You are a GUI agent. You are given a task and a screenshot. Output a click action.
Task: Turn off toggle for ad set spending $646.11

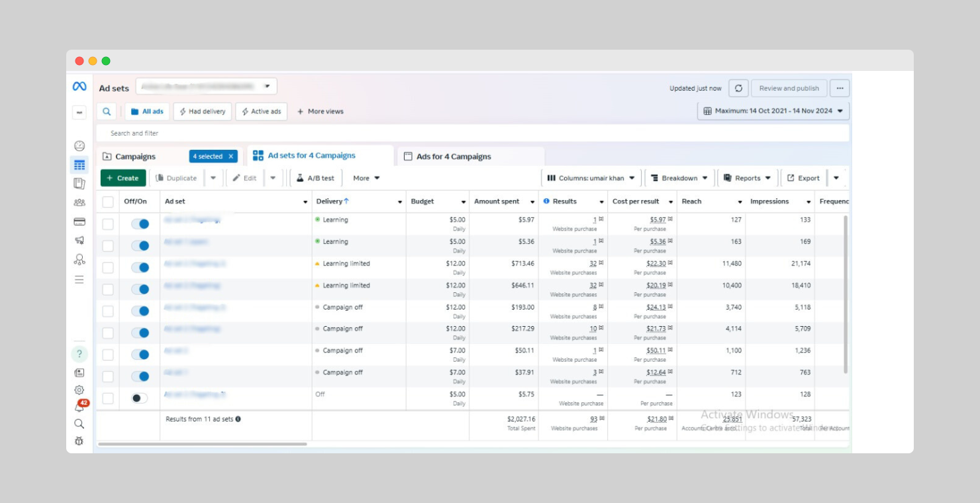(140, 290)
